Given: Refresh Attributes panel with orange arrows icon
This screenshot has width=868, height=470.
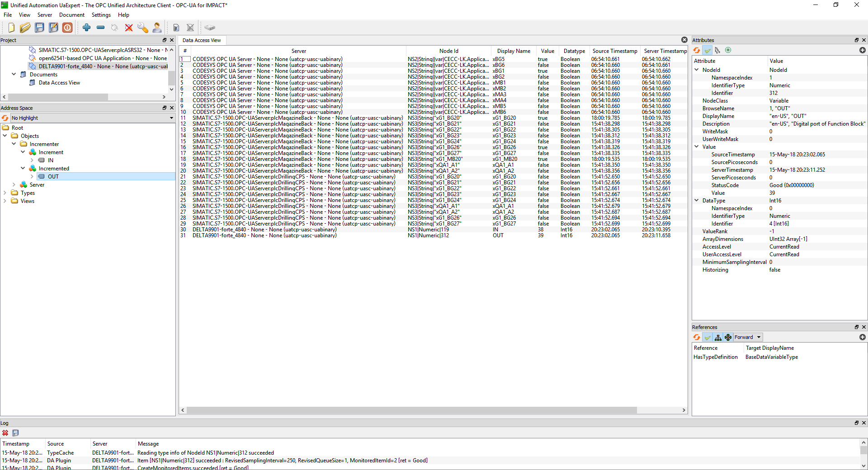Looking at the screenshot, I should [x=697, y=50].
